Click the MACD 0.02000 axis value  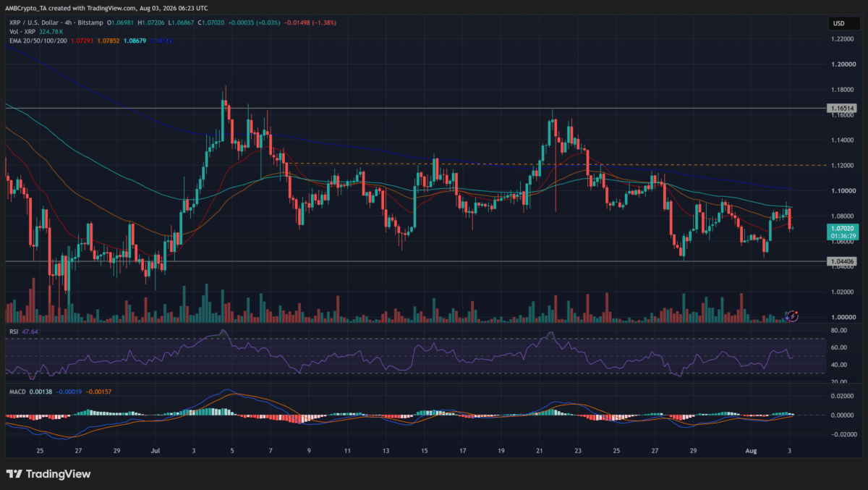[844, 397]
